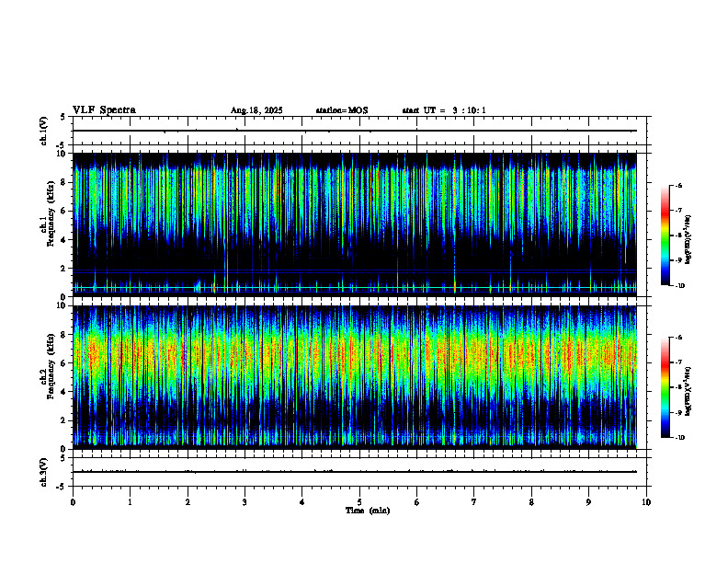Click the "-6" label on ch.1 color scale
This screenshot has height=563, width=728.
coord(678,186)
